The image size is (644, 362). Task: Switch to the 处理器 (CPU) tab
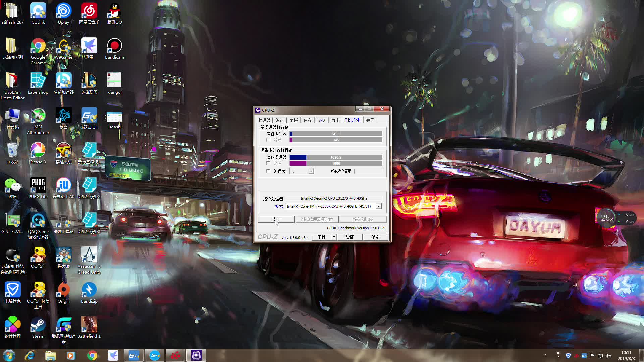pyautogui.click(x=264, y=120)
